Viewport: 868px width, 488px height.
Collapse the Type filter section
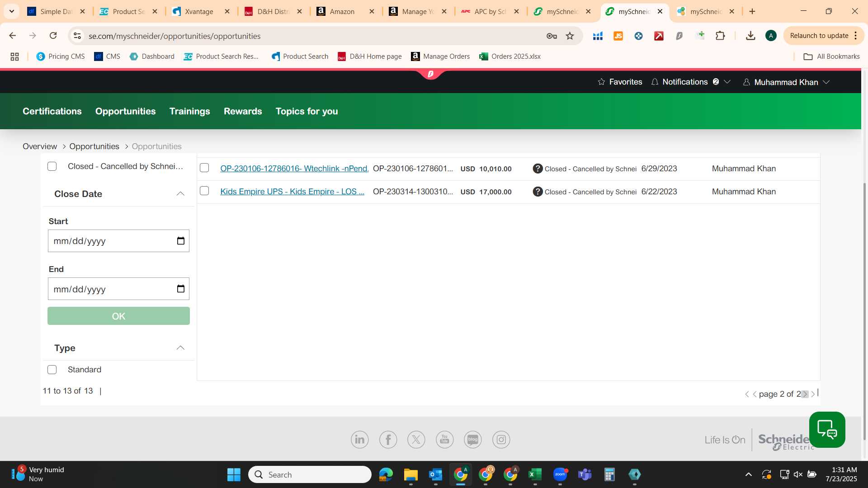click(x=180, y=348)
